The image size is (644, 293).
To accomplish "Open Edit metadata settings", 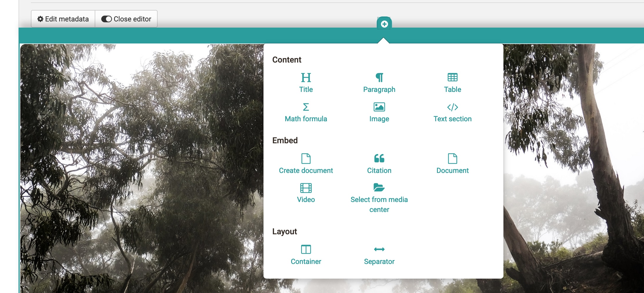I will tap(63, 19).
